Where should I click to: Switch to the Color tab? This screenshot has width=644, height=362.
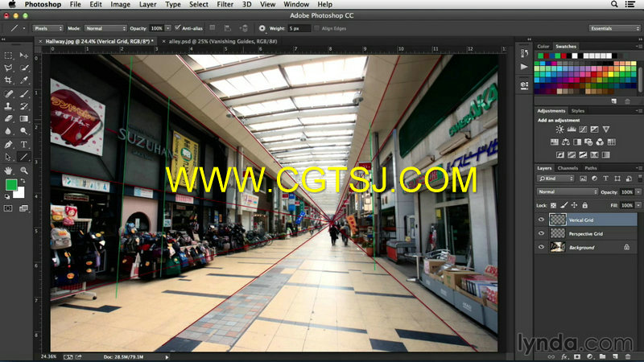coord(543,47)
